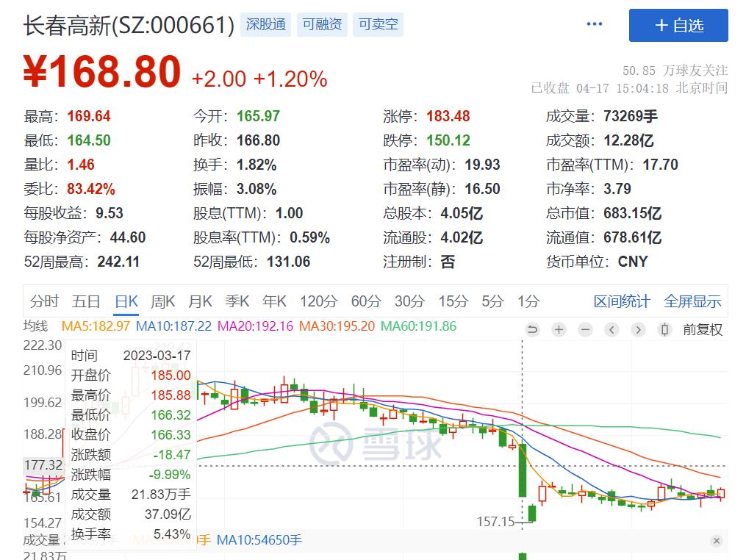Click the 52周最高 value 242.11
The image size is (746, 560).
[x=118, y=262]
